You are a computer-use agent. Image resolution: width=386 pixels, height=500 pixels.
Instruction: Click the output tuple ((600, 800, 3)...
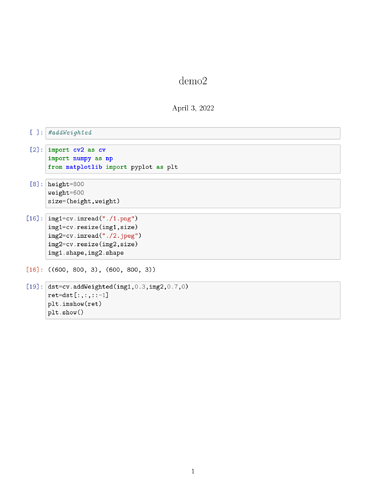click(102, 269)
